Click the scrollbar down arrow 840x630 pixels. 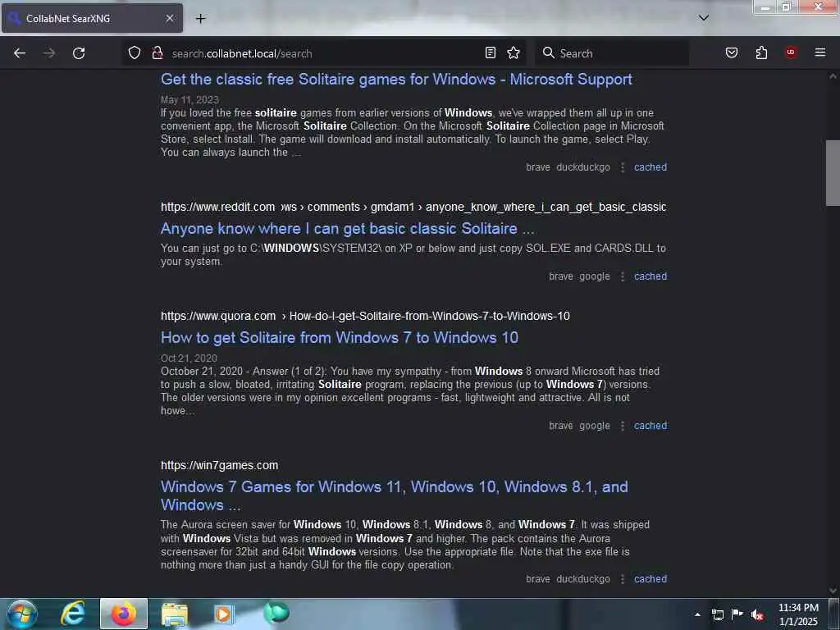tap(833, 591)
